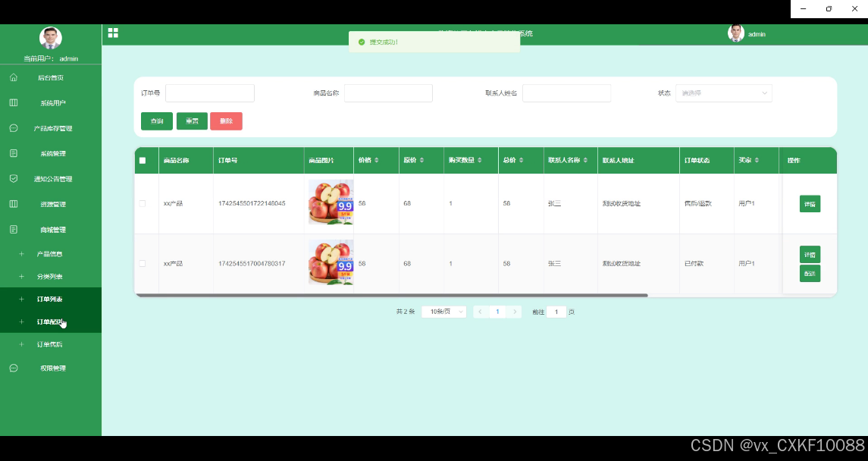Click the home icon beside 后台首页
868x461 pixels.
(x=14, y=77)
